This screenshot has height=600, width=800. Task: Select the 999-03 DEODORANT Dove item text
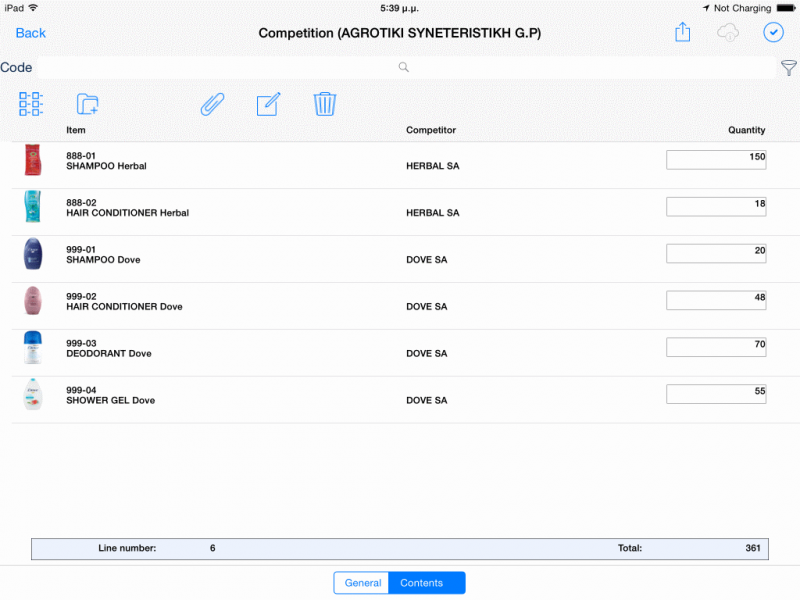109,348
